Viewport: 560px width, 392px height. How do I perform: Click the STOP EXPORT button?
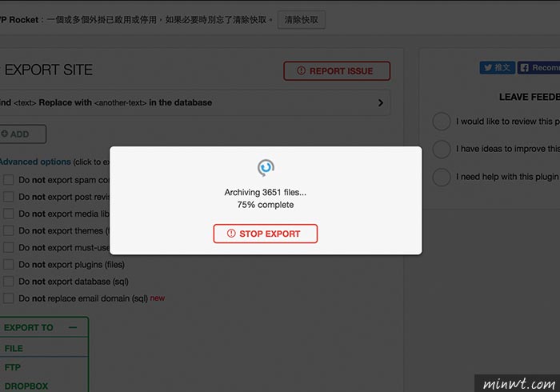tap(266, 234)
